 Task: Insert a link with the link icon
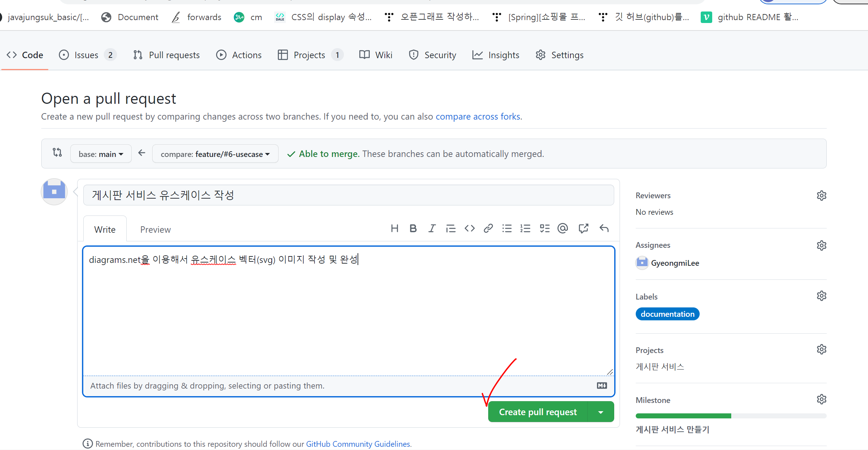click(x=488, y=228)
